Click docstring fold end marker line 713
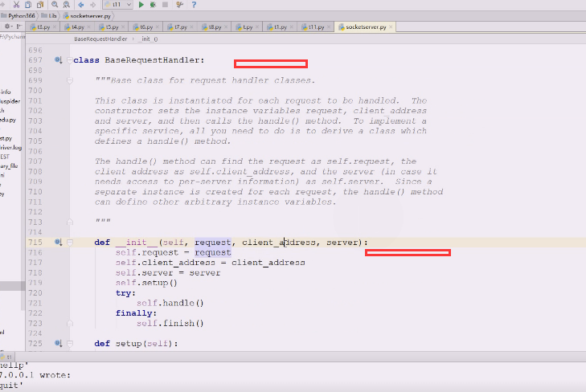586x392 pixels. coord(69,223)
